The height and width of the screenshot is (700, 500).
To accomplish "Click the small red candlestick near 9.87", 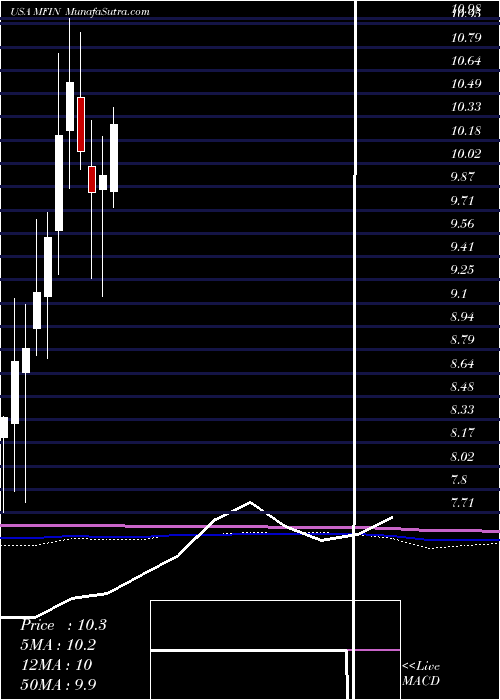I will tap(92, 179).
